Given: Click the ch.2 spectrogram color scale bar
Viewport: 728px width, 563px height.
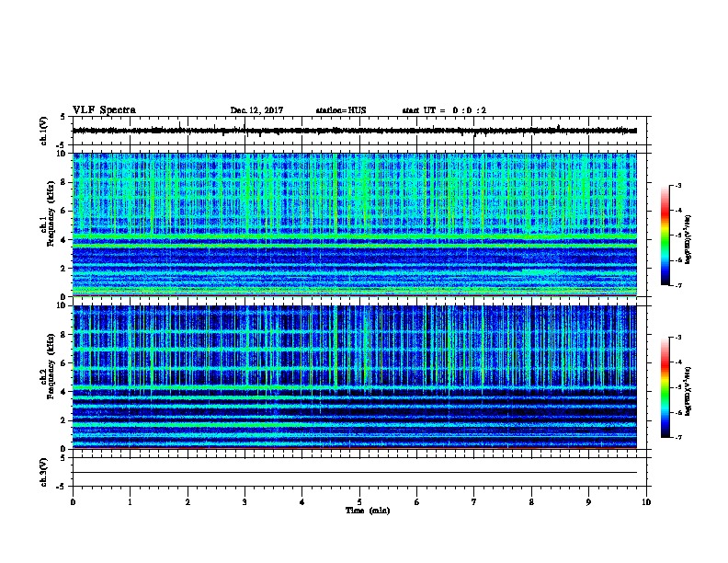Looking at the screenshot, I should (665, 387).
